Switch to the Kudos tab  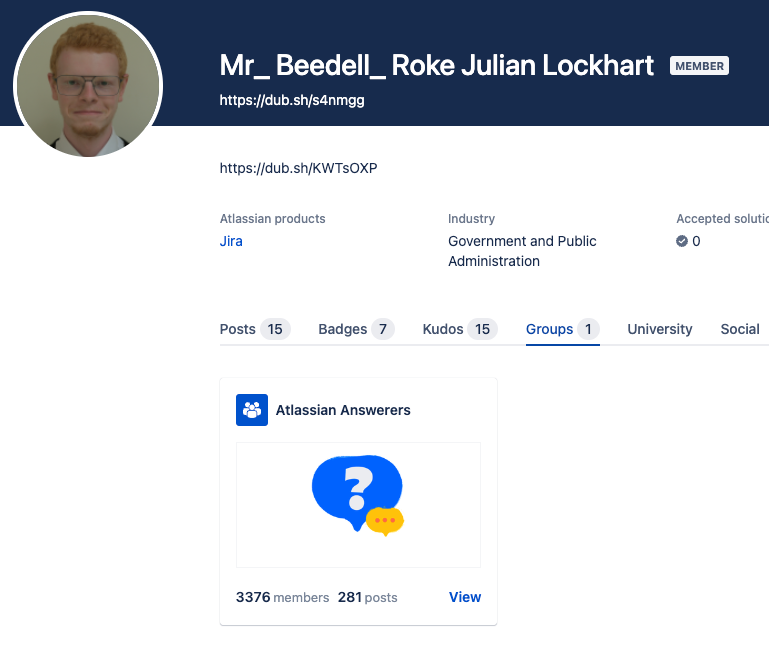[460, 329]
